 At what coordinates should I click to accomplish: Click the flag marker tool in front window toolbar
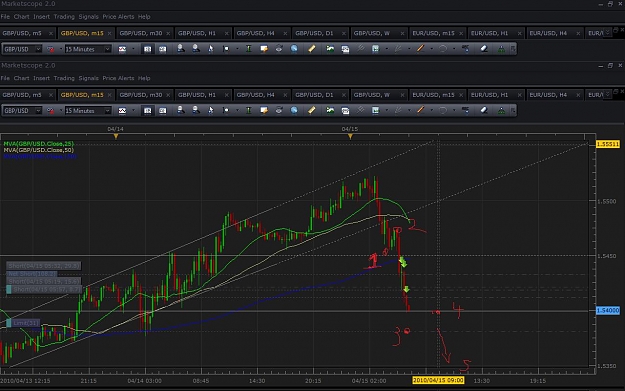226,110
